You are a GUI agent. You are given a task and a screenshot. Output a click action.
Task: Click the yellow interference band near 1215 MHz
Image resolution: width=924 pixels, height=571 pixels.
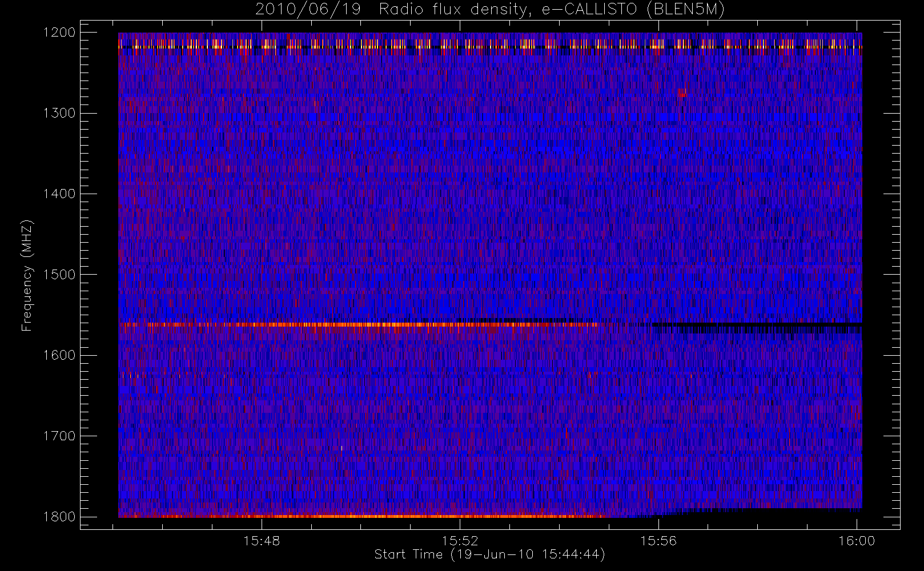coord(490,44)
